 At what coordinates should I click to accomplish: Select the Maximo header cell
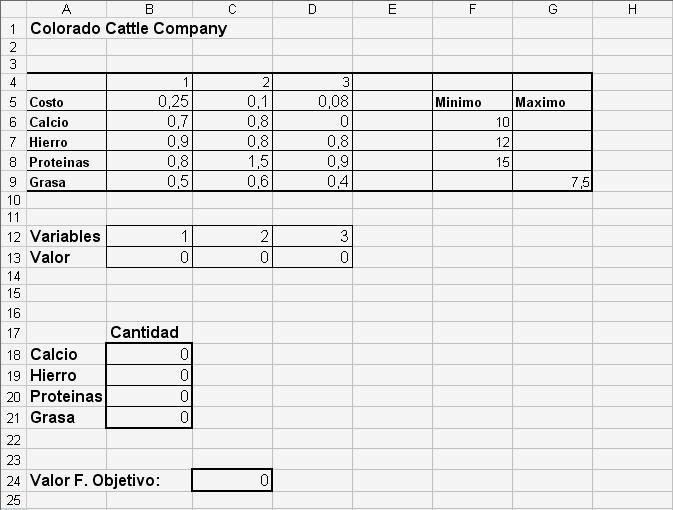[552, 102]
